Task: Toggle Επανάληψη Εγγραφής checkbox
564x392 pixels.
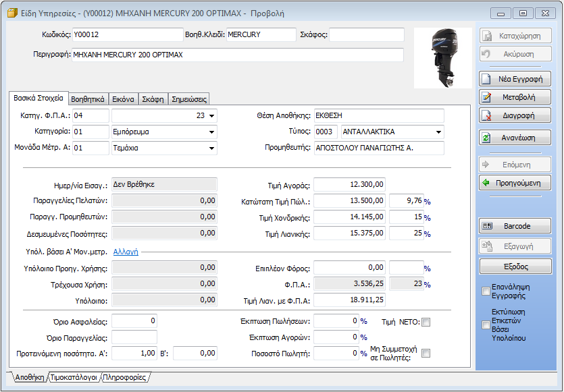Action: pos(486,291)
